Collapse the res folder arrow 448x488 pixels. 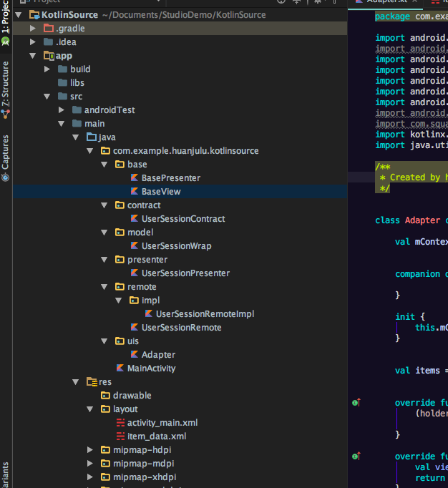click(x=75, y=382)
